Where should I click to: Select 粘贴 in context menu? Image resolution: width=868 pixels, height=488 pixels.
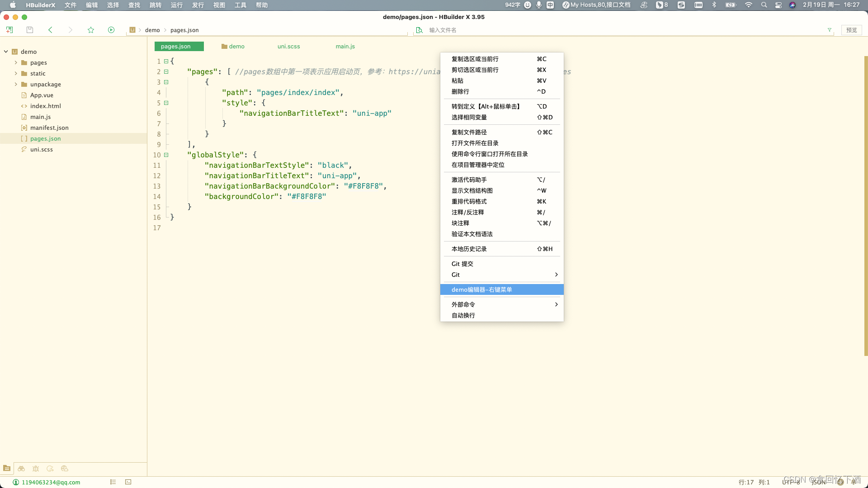(502, 81)
